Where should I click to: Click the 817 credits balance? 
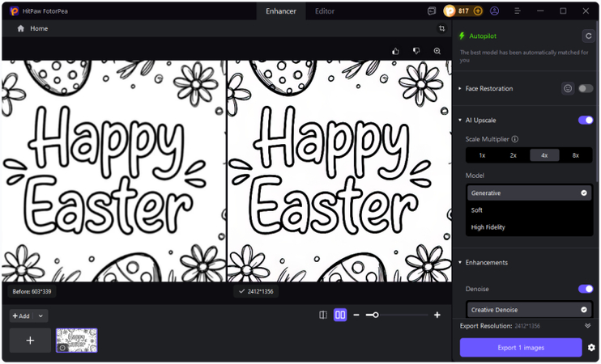point(463,11)
